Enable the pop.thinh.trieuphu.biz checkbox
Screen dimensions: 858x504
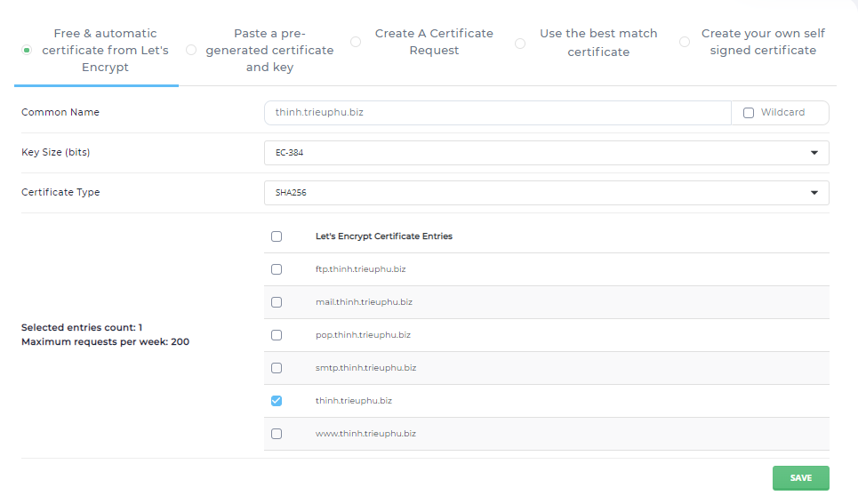277,335
